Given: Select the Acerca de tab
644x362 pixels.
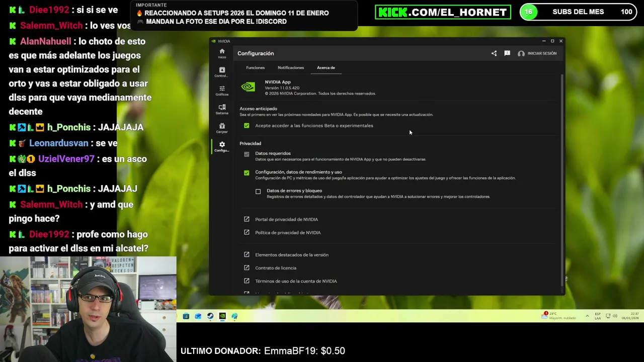Looking at the screenshot, I should 326,67.
